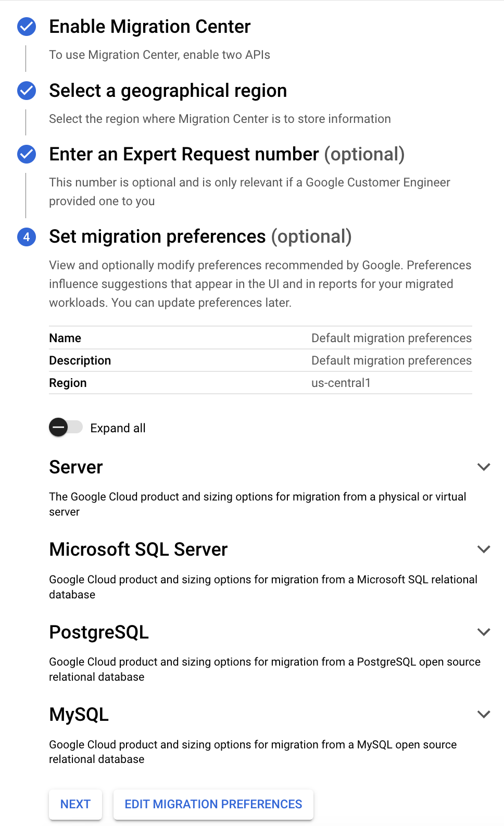The height and width of the screenshot is (826, 504).
Task: Click the checkmark beside Enter an Expert Request number
Action: click(26, 154)
